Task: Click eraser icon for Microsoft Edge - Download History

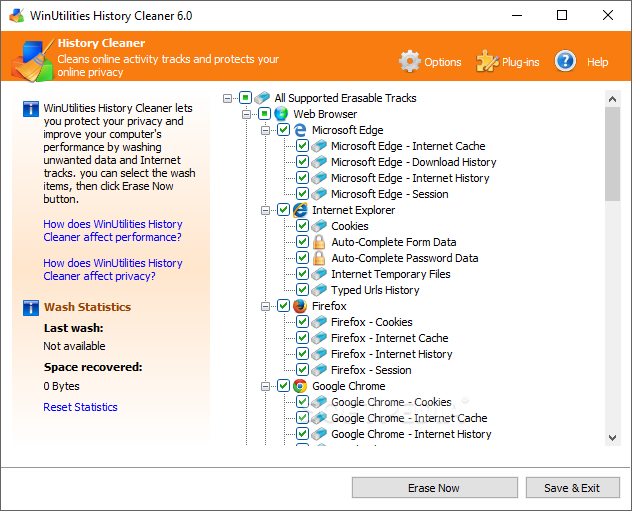Action: click(x=319, y=162)
